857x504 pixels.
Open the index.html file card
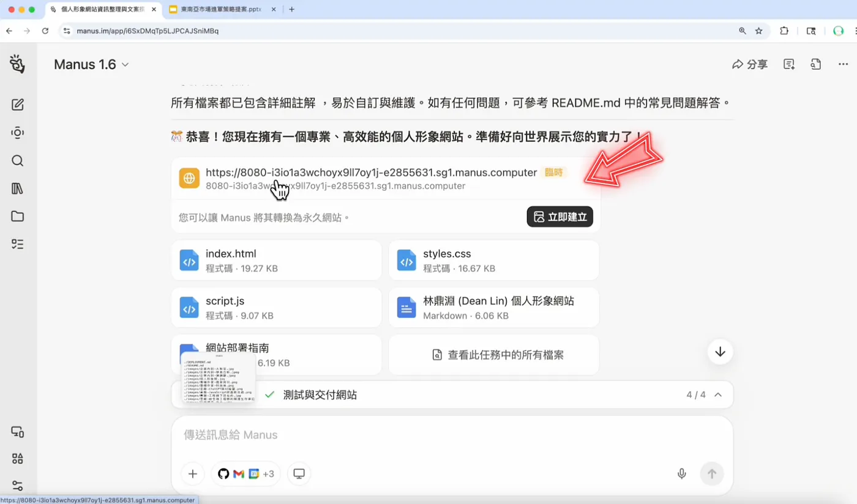point(276,260)
